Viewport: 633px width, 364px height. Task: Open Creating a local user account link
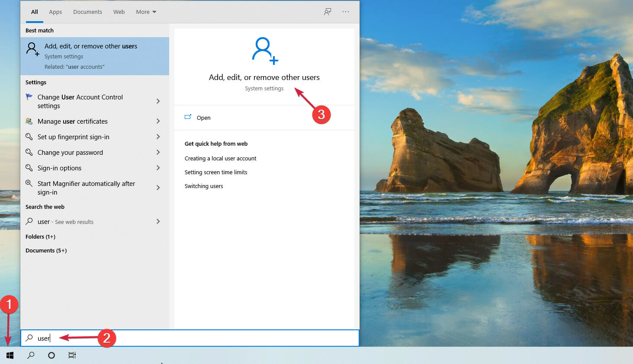click(220, 159)
